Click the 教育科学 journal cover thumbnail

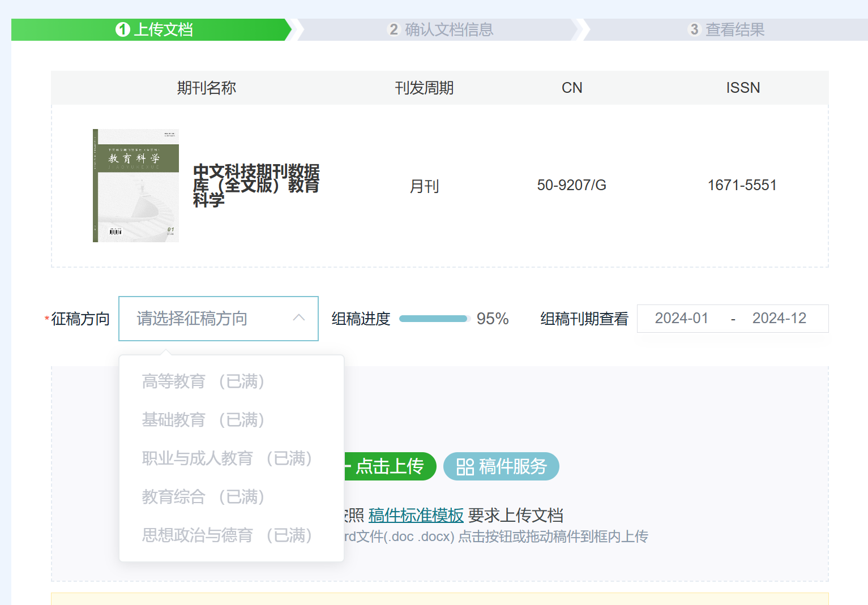coord(136,186)
